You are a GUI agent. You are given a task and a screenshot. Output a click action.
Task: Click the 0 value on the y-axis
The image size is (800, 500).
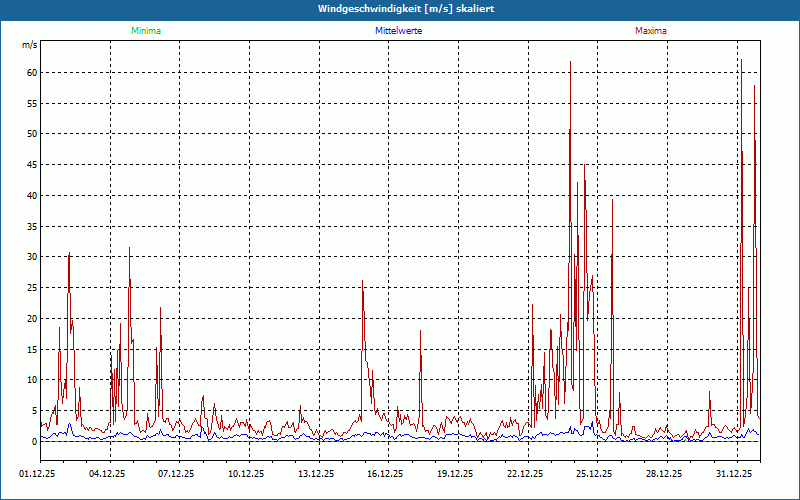pos(35,442)
